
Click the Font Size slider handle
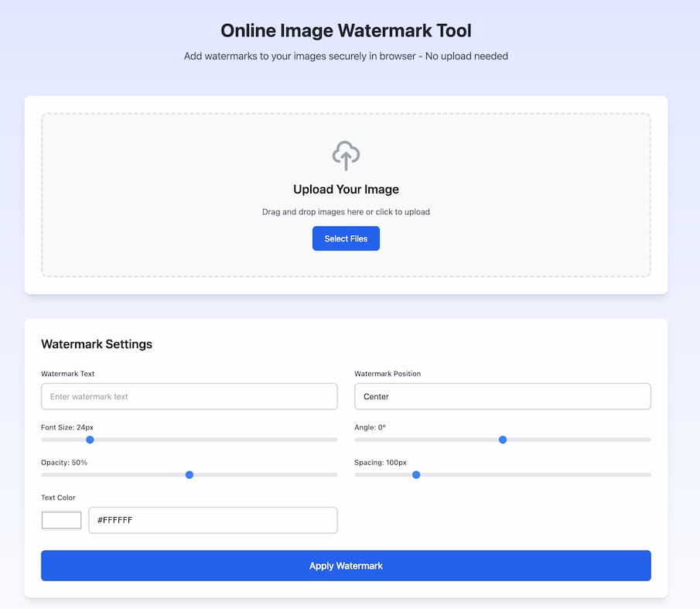coord(90,440)
